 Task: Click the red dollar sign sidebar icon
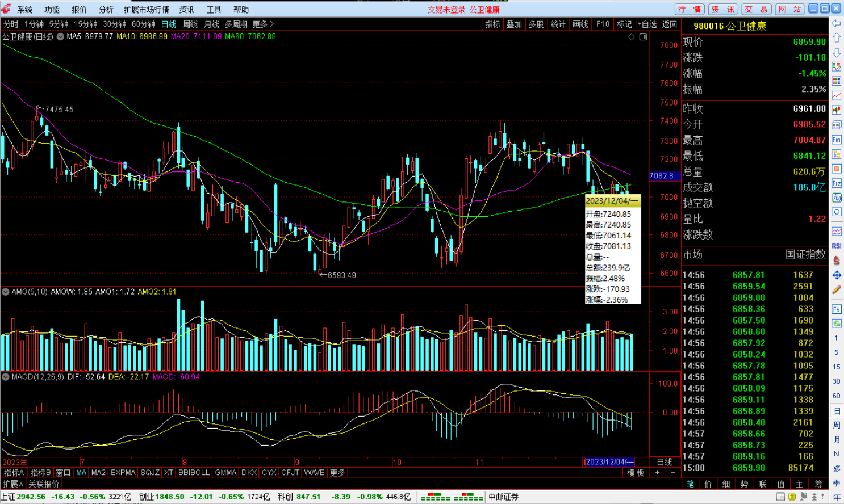click(x=837, y=261)
